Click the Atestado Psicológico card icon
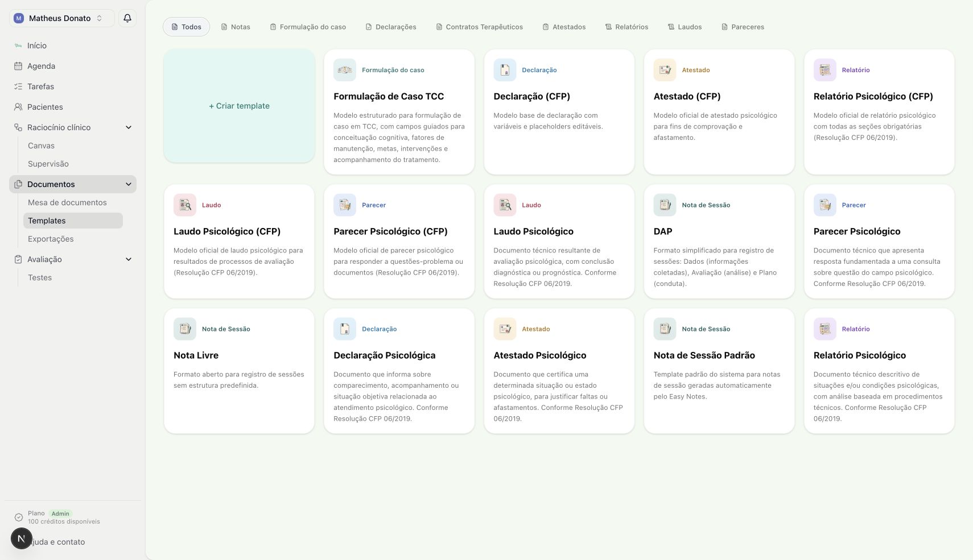 505,329
